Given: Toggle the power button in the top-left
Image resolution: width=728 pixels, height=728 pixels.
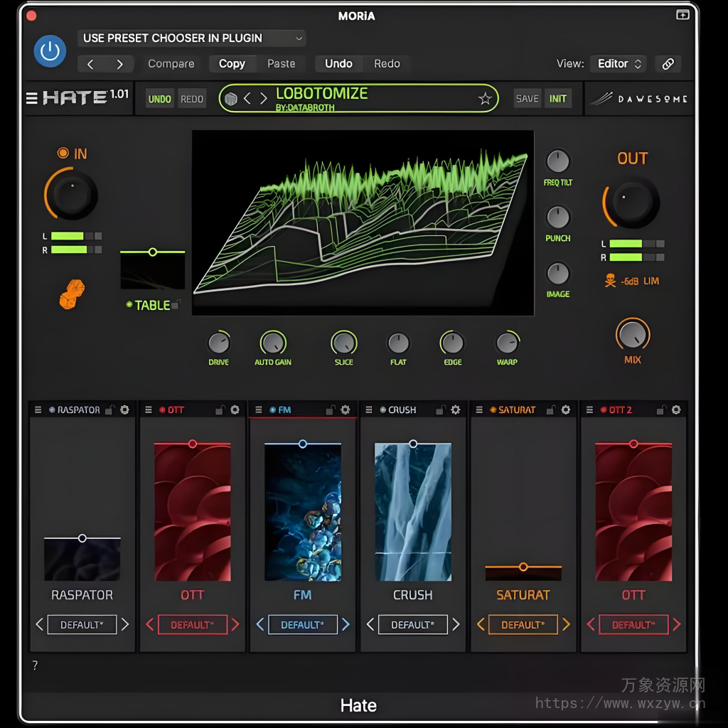Looking at the screenshot, I should (x=49, y=51).
